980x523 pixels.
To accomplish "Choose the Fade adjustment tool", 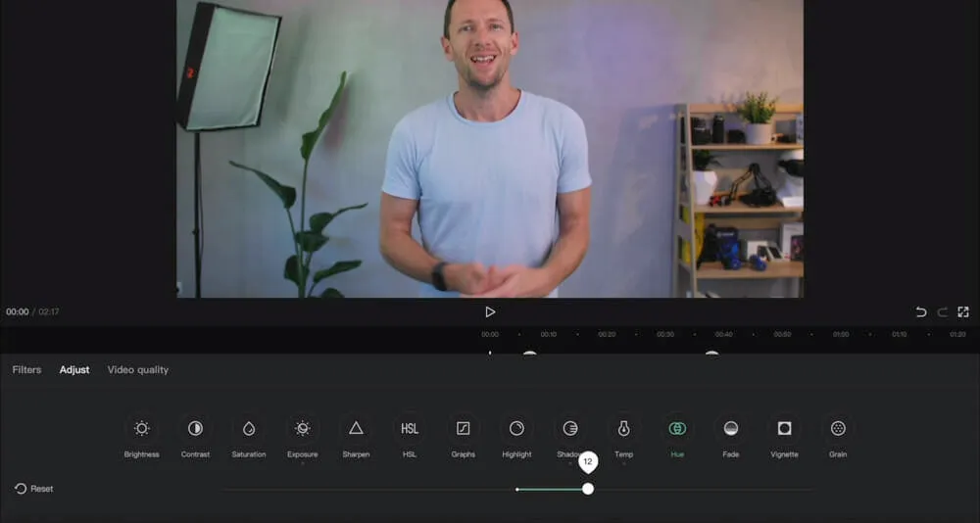I will pos(730,429).
